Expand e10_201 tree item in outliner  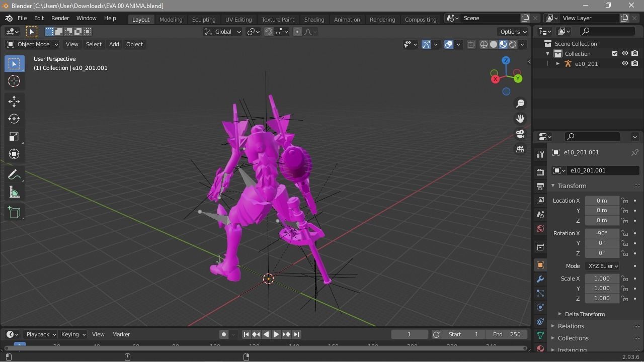point(557,64)
